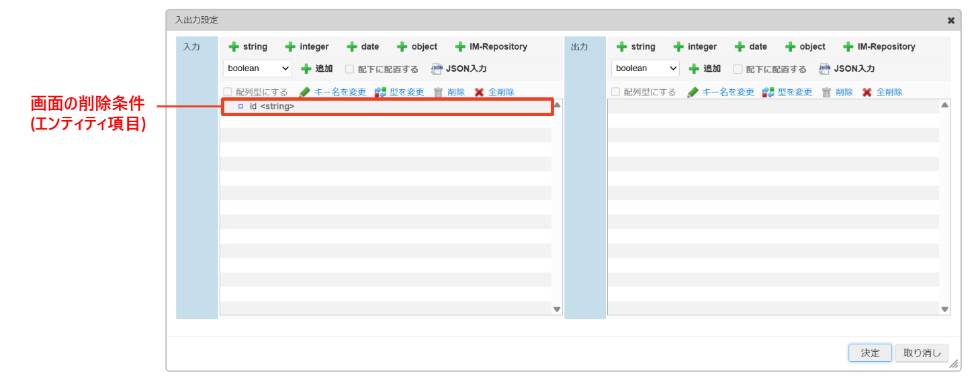Close the 入出力設定 dialog
Viewport: 980px width, 386px height.
pyautogui.click(x=951, y=20)
